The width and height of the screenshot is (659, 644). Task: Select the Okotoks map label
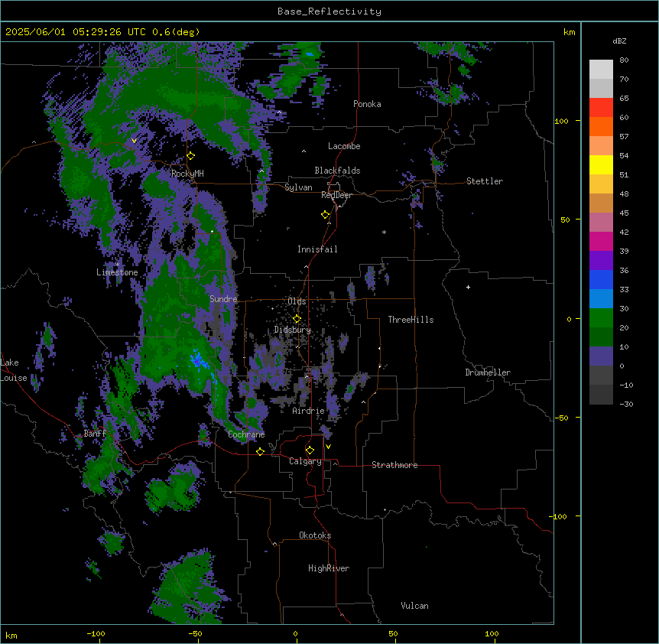tap(315, 535)
